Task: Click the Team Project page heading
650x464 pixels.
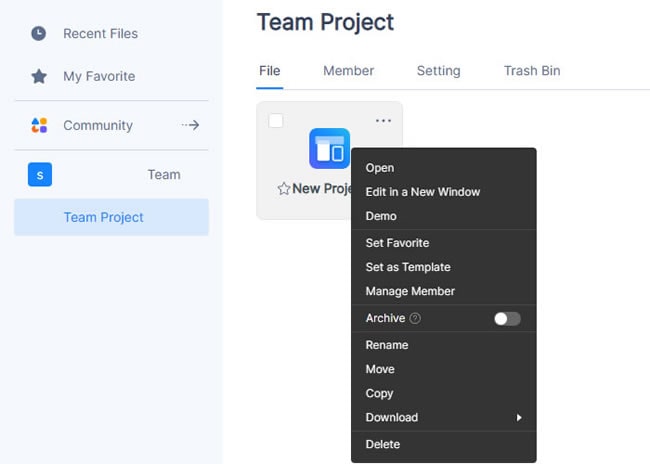Action: click(x=325, y=22)
